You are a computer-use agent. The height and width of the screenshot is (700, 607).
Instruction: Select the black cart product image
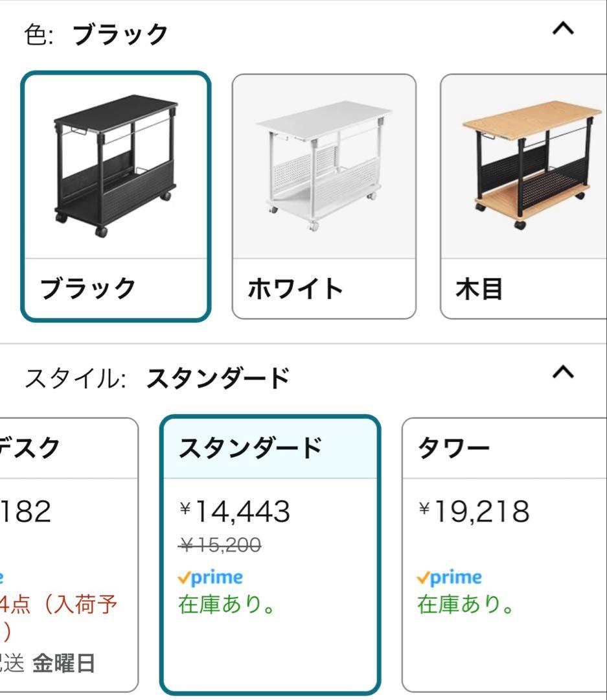(x=115, y=167)
